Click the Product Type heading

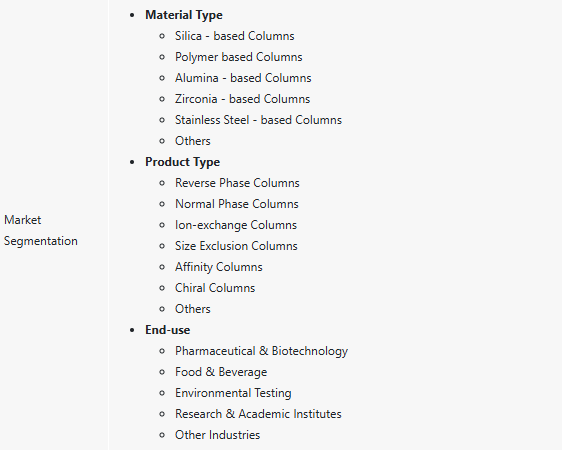182,162
